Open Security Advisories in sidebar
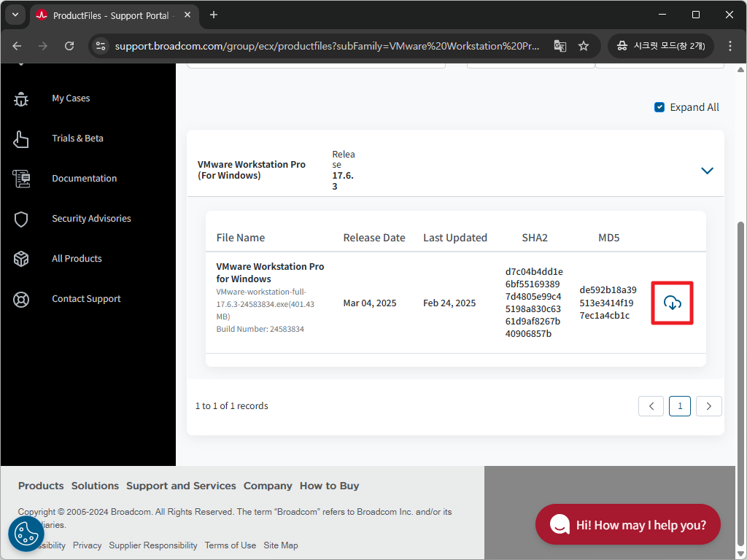This screenshot has width=747, height=560. point(91,218)
